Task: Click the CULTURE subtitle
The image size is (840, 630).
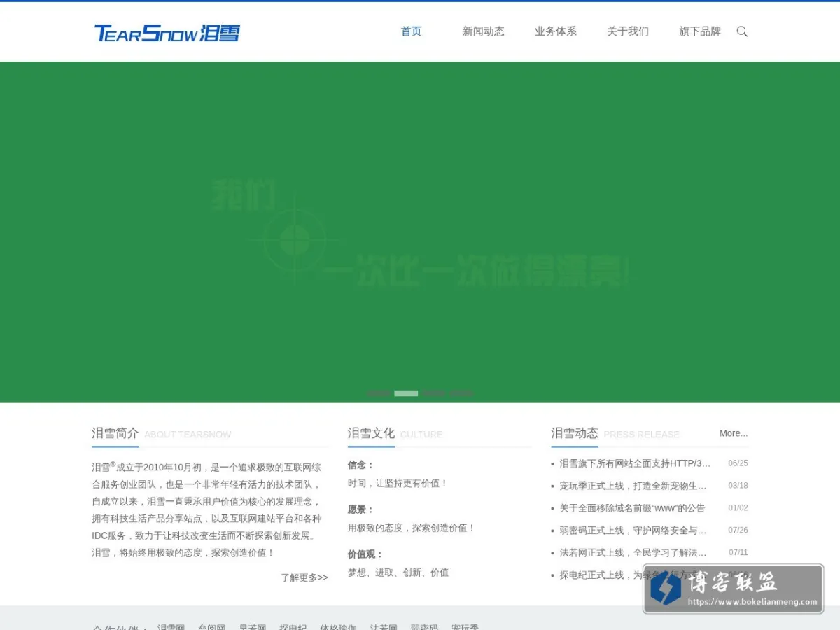Action: 421,435
